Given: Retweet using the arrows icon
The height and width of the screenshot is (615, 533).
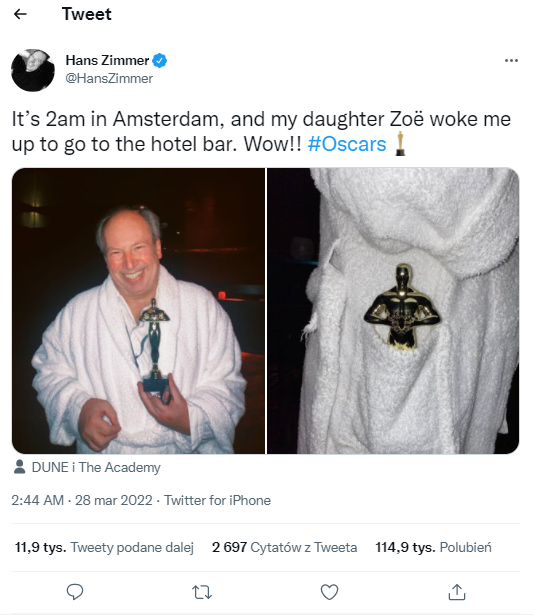Looking at the screenshot, I should (x=202, y=592).
